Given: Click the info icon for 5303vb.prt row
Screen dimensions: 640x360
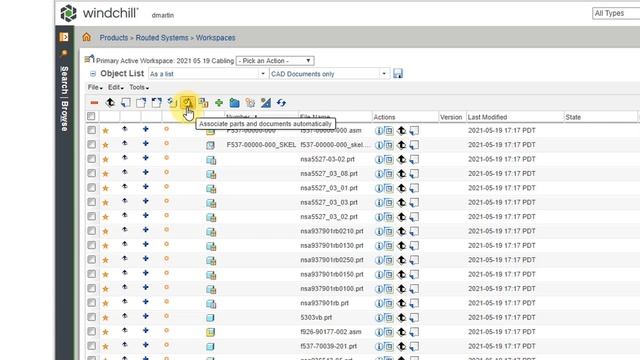Looking at the screenshot, I should click(x=379, y=318).
